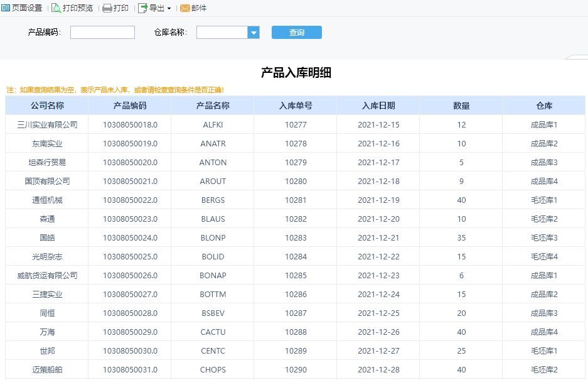Select the 公司名称 column header
The image size is (588, 380).
tap(47, 106)
